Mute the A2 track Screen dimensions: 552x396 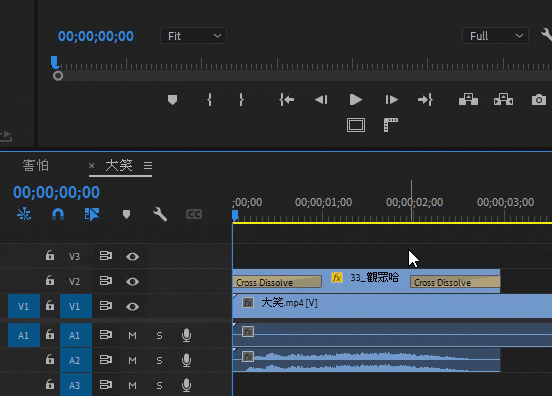(x=132, y=360)
